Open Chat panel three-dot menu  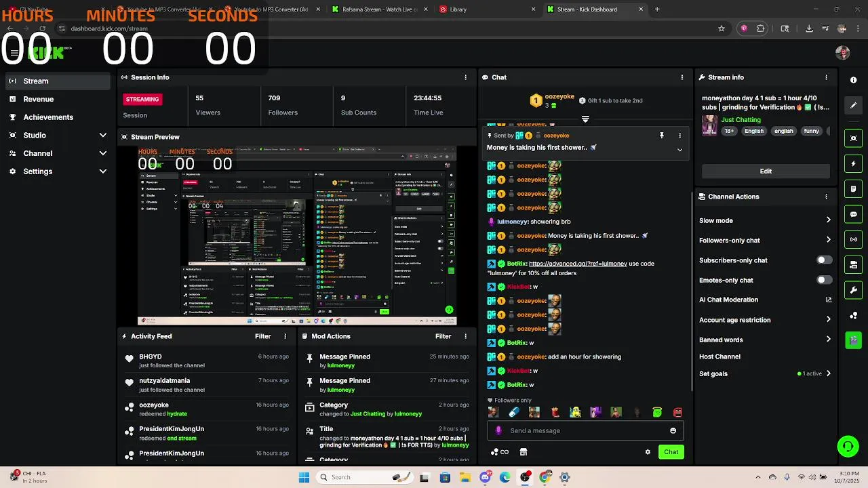click(x=682, y=77)
